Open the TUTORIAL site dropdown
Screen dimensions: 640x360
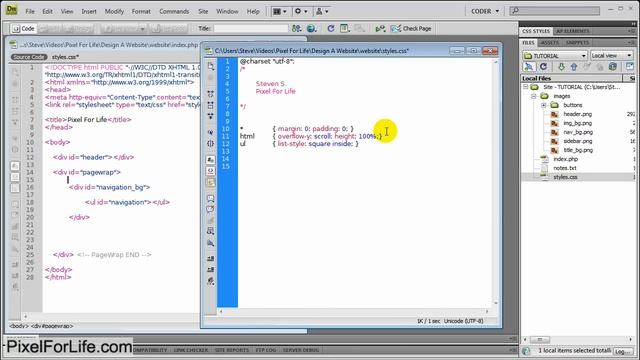click(x=555, y=56)
